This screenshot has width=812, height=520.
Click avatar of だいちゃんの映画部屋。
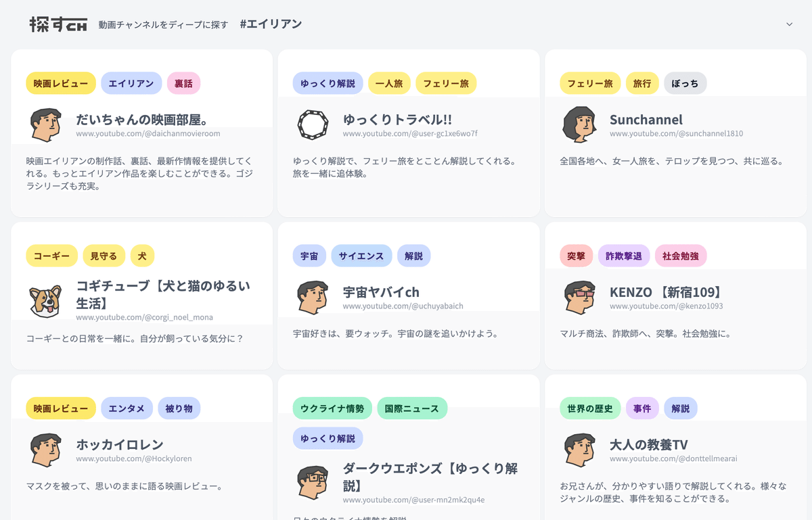coord(46,124)
